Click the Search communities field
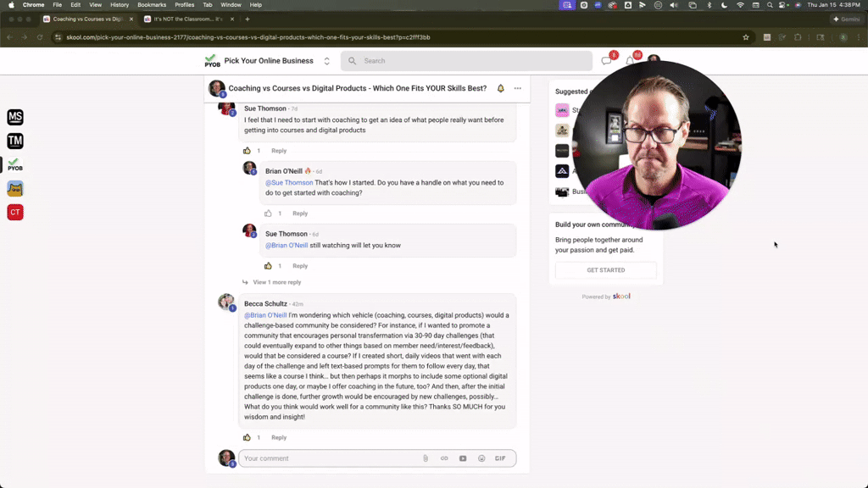Screen dimensions: 868x488 pos(466,61)
